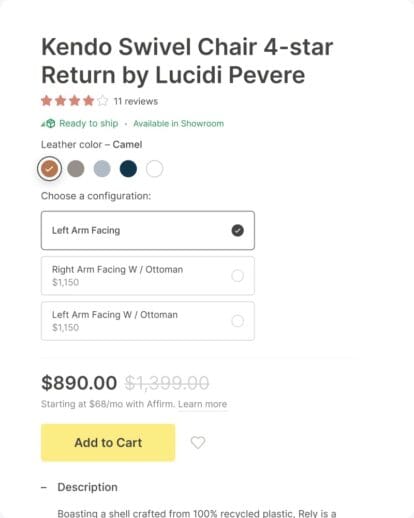414x518 pixels.
Task: Click the heart wishlist icon
Action: pyautogui.click(x=198, y=443)
